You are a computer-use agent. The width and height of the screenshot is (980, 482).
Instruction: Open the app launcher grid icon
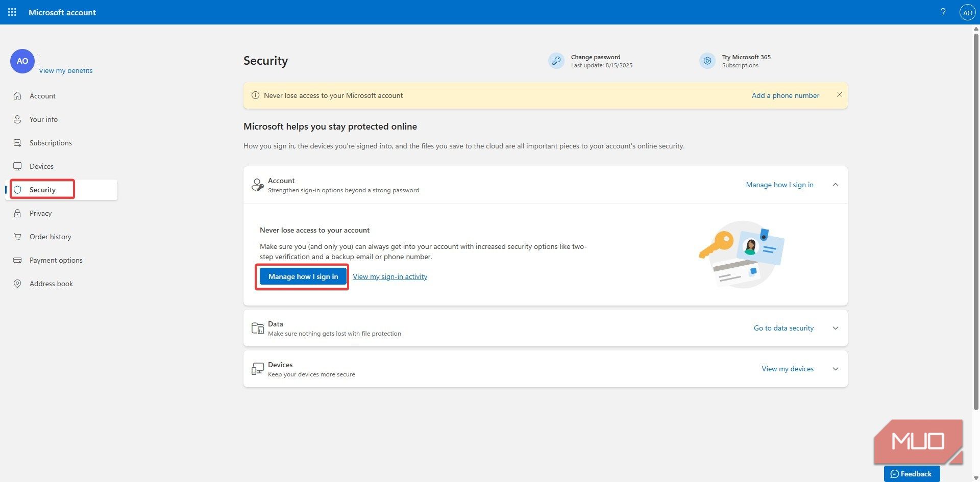tap(12, 12)
